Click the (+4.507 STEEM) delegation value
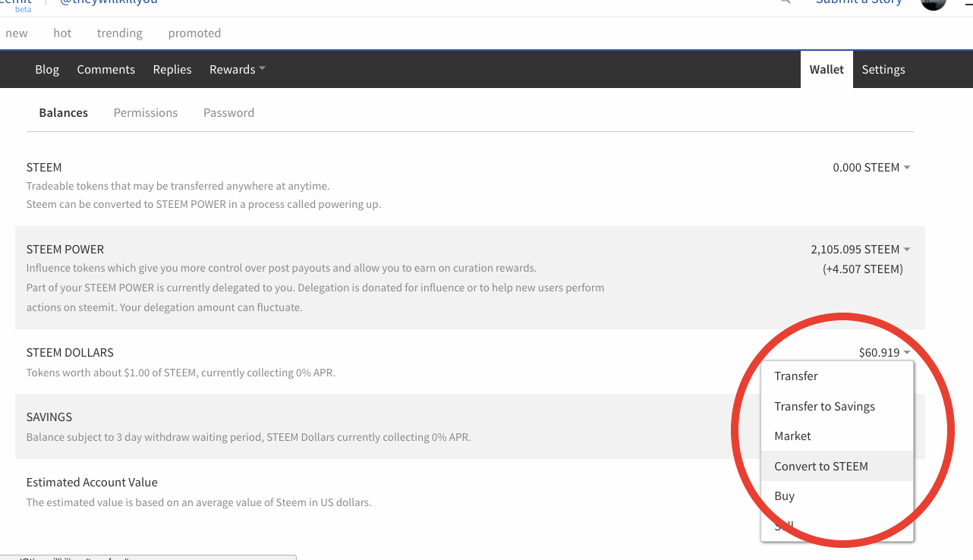973x560 pixels. click(863, 269)
